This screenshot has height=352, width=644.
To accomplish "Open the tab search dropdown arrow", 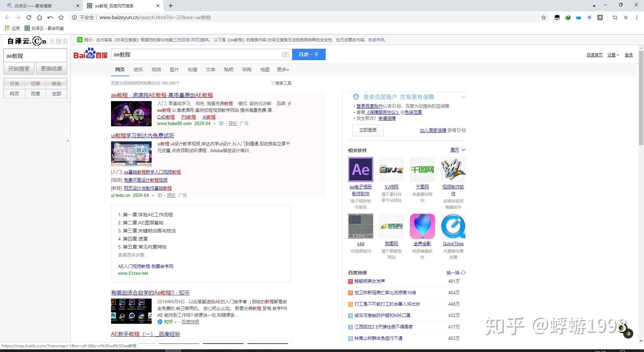I will (594, 6).
